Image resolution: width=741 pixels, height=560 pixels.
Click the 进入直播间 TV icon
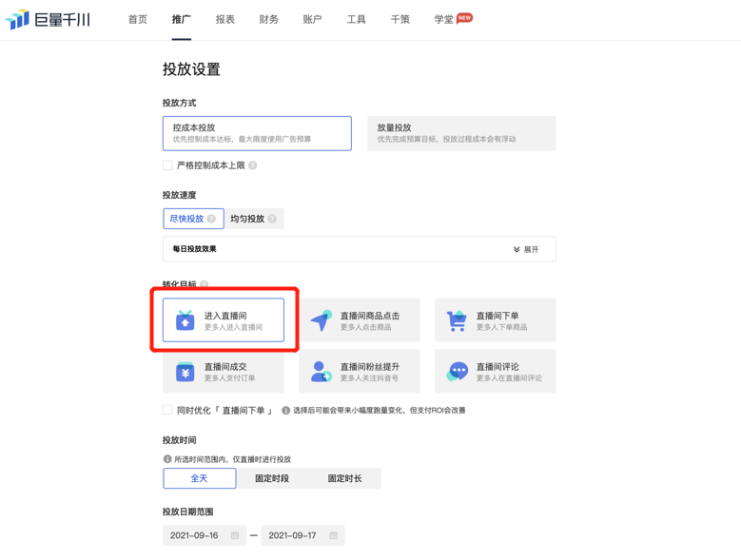tap(185, 320)
